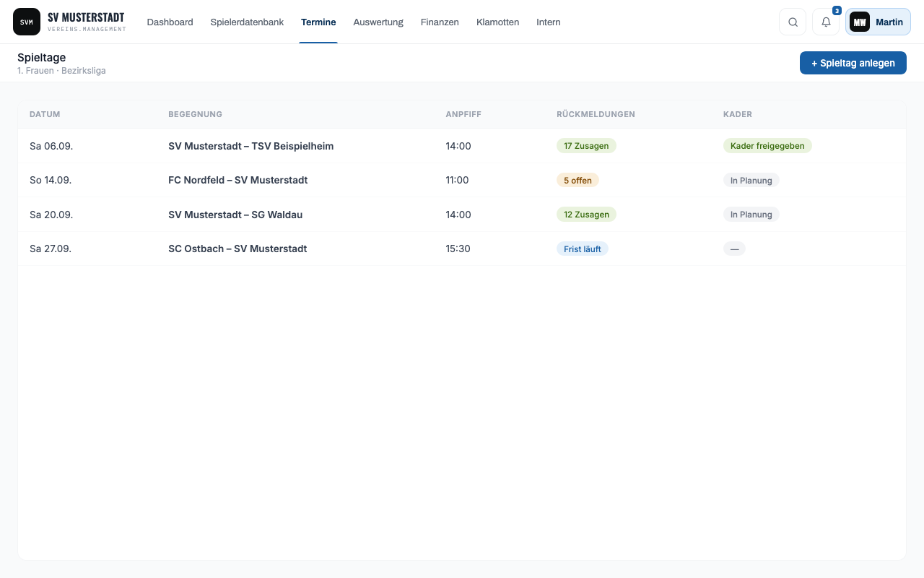Click the 5 offen badge

(577, 180)
